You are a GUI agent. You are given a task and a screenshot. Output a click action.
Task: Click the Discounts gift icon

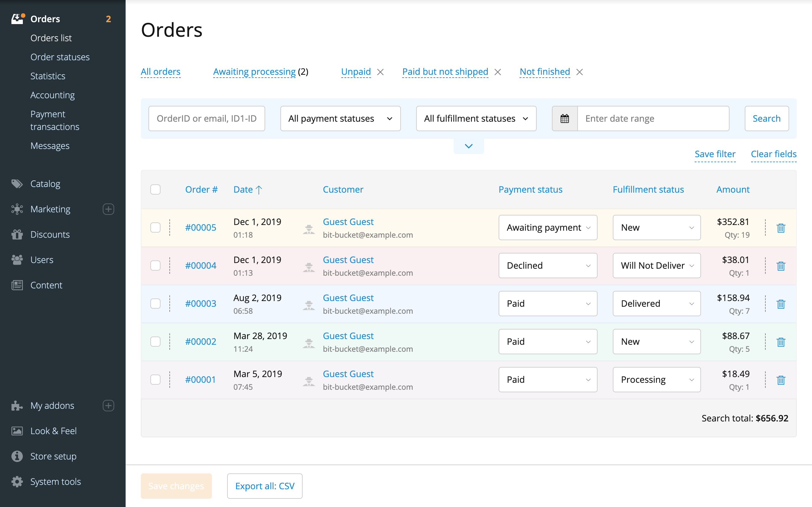point(17,234)
